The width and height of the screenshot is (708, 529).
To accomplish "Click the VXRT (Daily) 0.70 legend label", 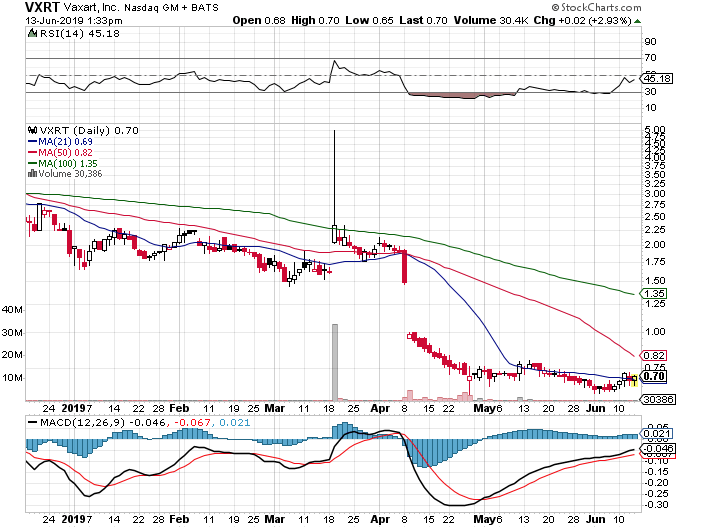I will click(x=89, y=130).
